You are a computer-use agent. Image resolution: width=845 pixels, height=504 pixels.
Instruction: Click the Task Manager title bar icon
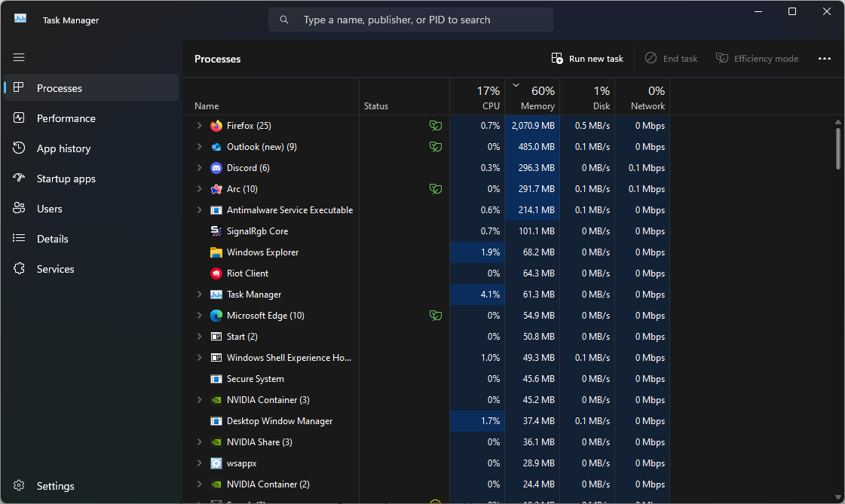(x=20, y=18)
